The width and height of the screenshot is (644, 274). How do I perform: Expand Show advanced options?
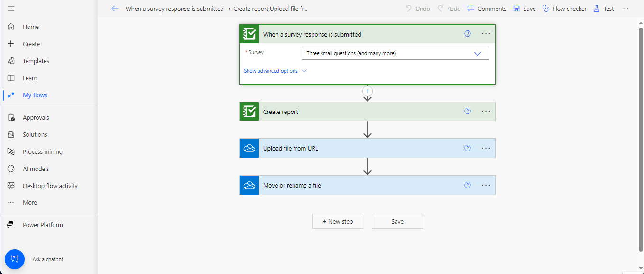click(x=270, y=70)
